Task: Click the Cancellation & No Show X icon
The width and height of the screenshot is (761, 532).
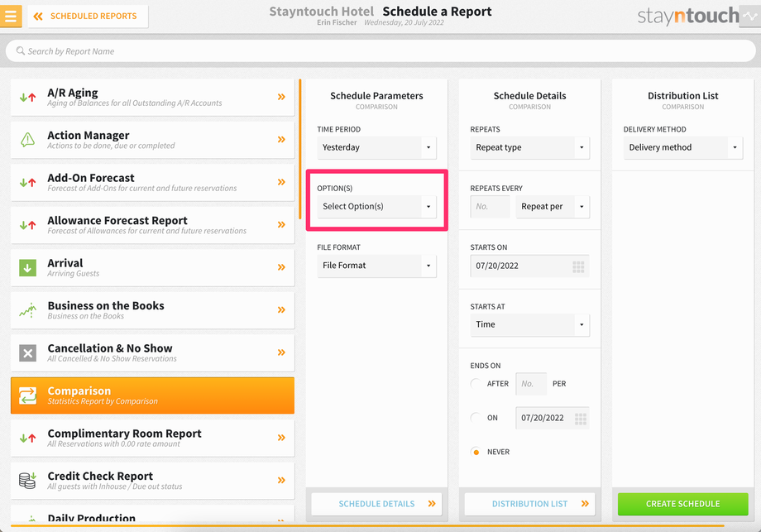Action: pyautogui.click(x=27, y=353)
